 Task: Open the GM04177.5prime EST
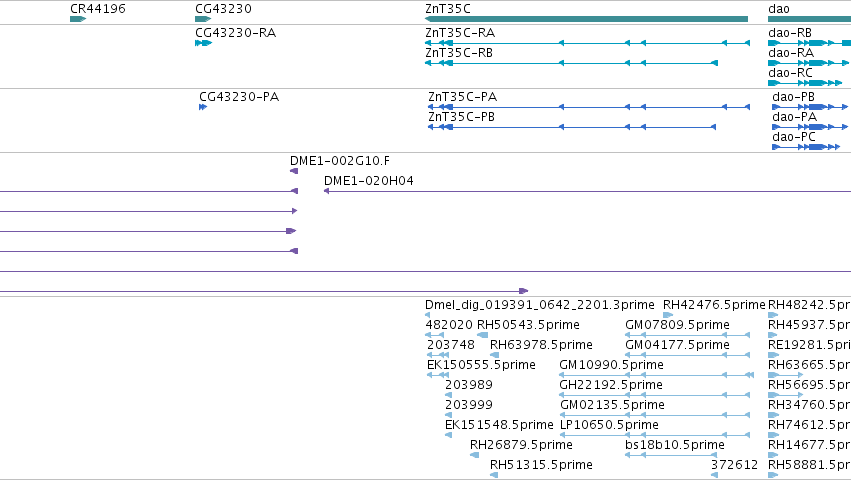pyautogui.click(x=677, y=345)
